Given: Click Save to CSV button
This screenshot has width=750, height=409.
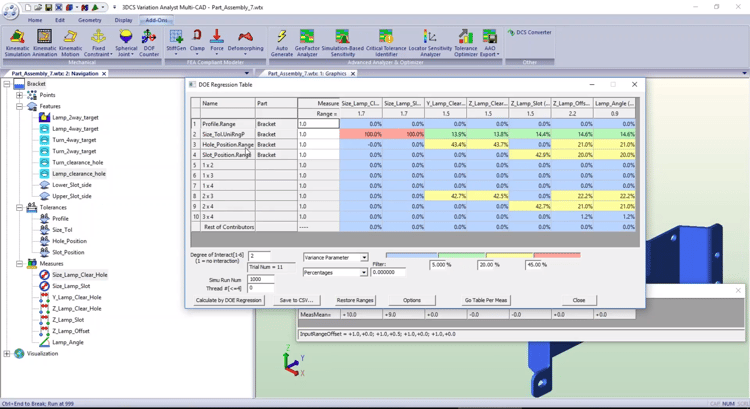Looking at the screenshot, I should point(296,300).
